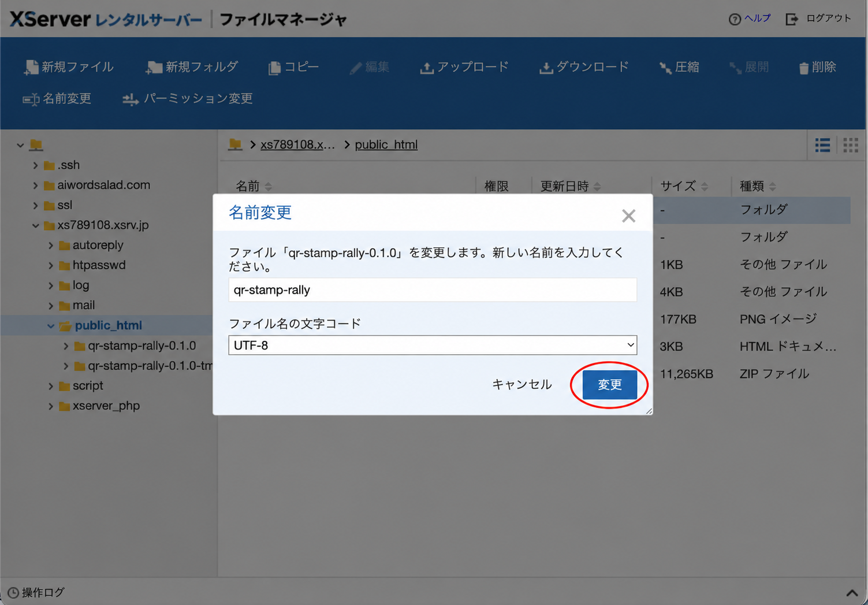Screen dimensions: 868x605
Task: Click the 新規フォルダ toolbar button
Action: [x=192, y=67]
